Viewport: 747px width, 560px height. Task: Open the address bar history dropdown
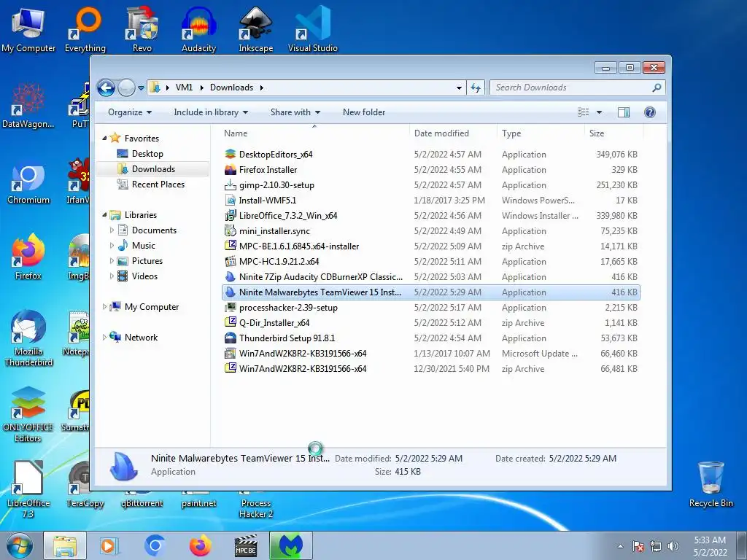point(459,88)
